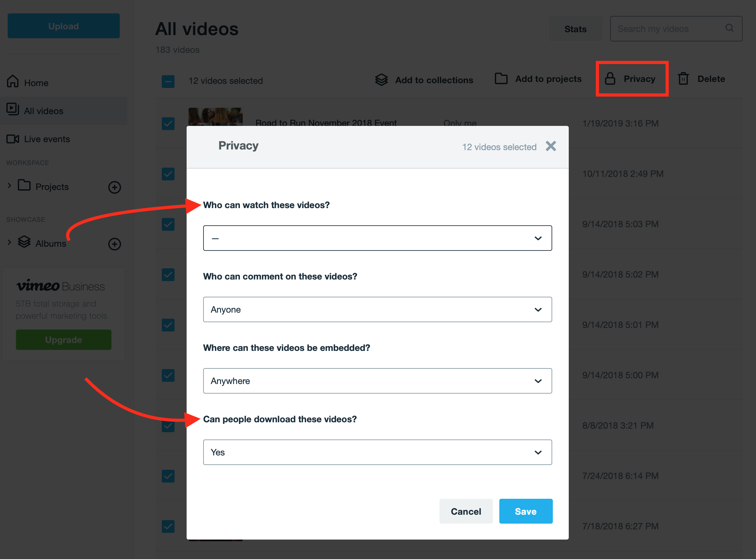The height and width of the screenshot is (559, 756).
Task: Click the '1/19/2019 3:16 PM' date
Action: pyautogui.click(x=620, y=124)
